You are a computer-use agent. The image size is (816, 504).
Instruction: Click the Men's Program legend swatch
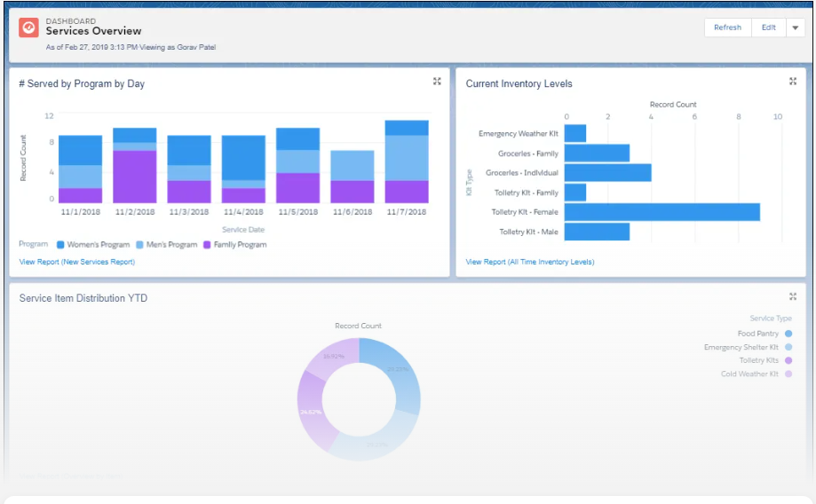tap(139, 245)
